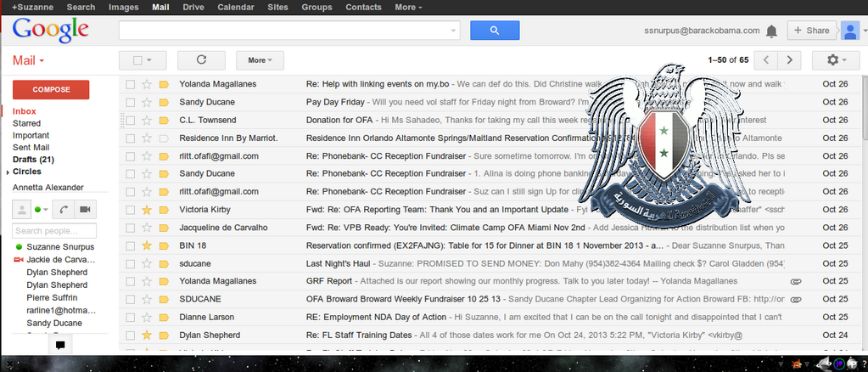Open Contacts from the top bar
This screenshot has width=868, height=372.
tap(363, 7)
